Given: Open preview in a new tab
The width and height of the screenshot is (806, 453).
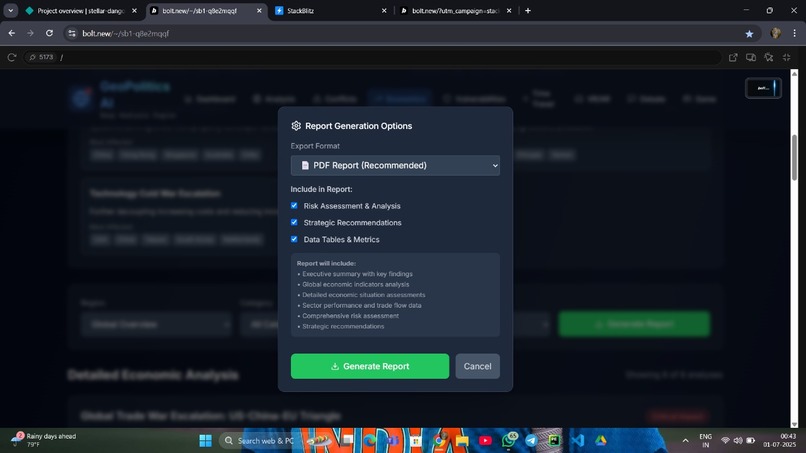Looking at the screenshot, I should 733,57.
